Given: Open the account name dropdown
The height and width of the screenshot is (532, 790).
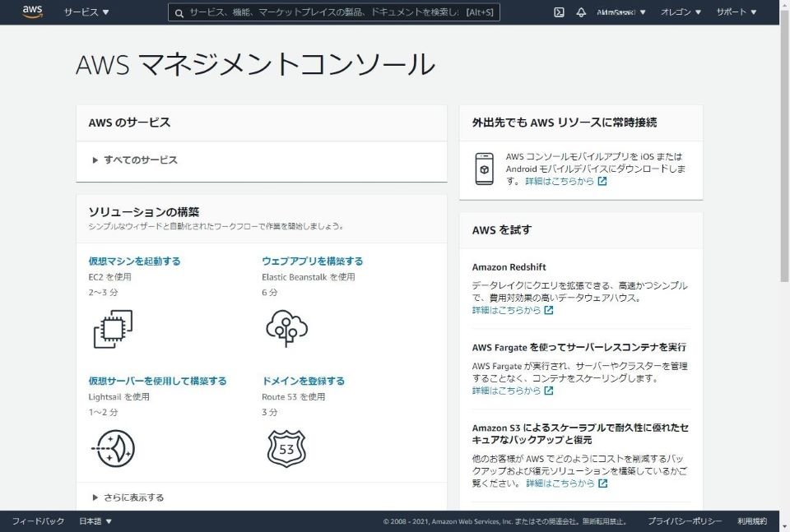Looking at the screenshot, I should point(620,12).
